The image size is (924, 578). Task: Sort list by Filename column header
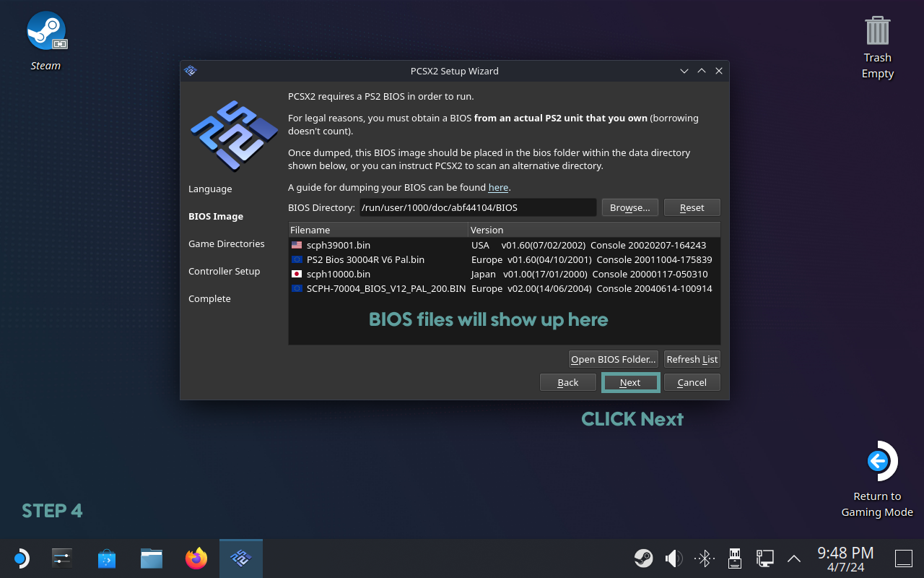point(378,230)
